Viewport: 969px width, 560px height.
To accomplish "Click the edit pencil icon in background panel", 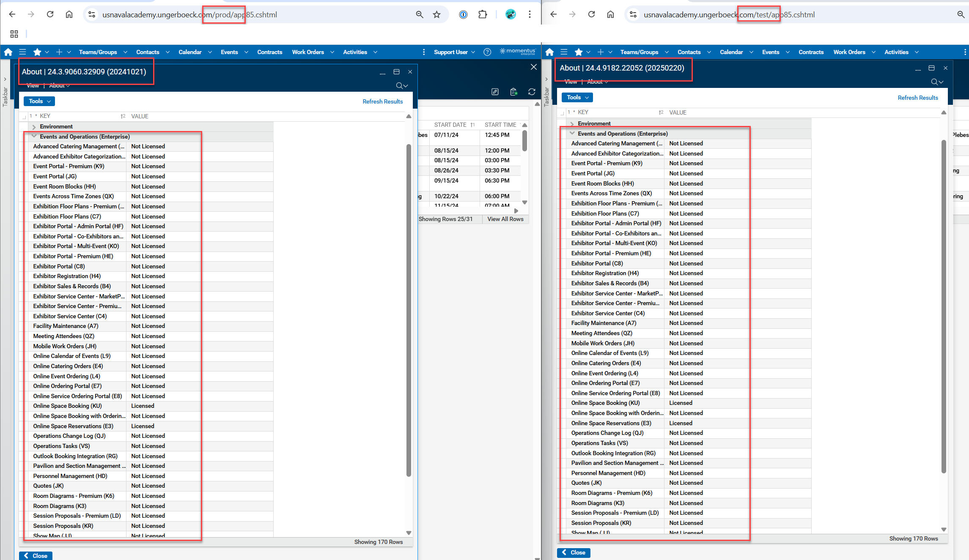I will tap(495, 92).
